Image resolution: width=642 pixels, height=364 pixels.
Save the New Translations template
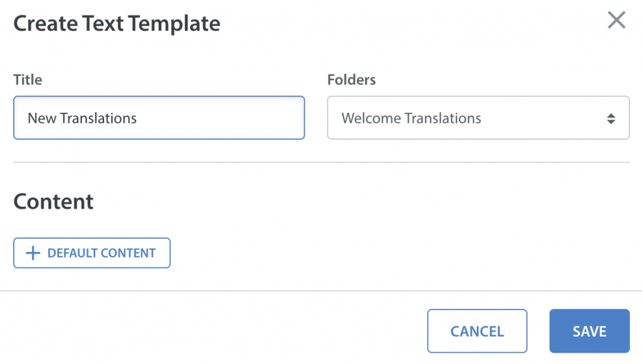tap(589, 331)
